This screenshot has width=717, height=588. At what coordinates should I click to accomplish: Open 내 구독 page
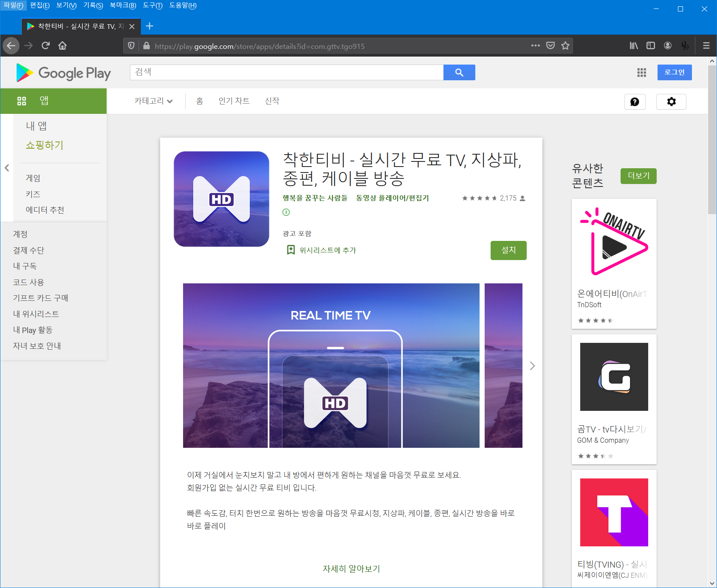coord(25,266)
